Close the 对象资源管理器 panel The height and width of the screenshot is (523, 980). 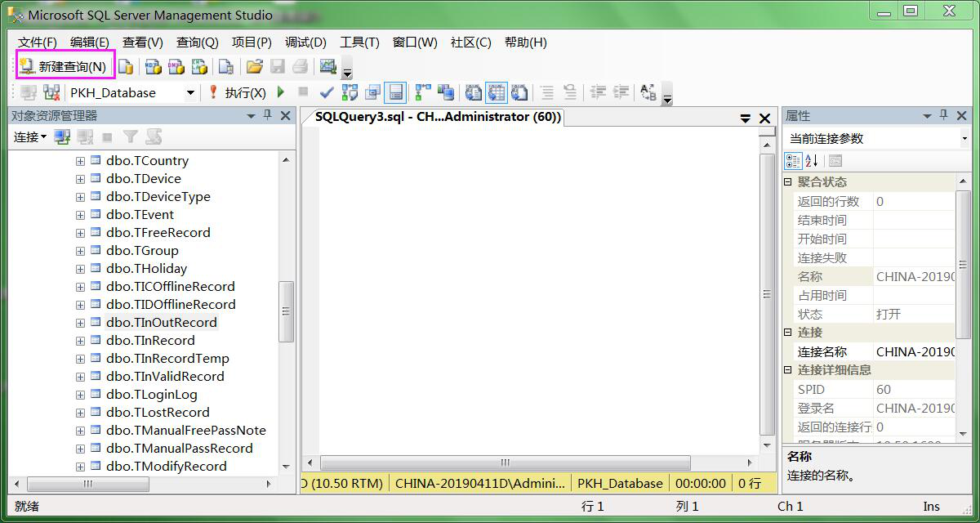[x=285, y=116]
